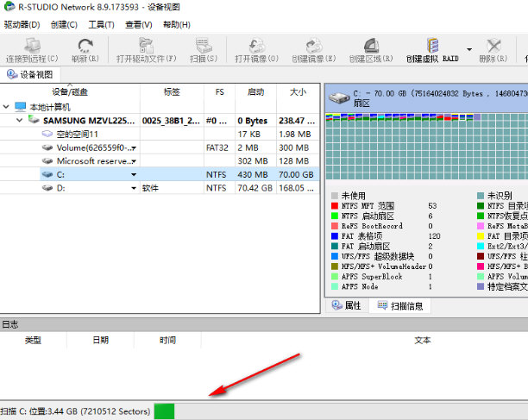Collapse the SAMSUNG MZVL225 drive node

(20, 120)
